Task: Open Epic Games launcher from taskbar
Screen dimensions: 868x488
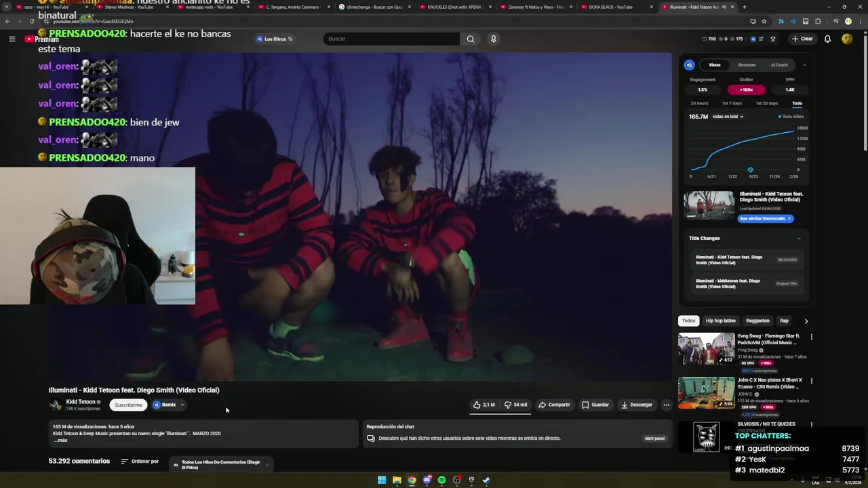Action: tap(471, 480)
